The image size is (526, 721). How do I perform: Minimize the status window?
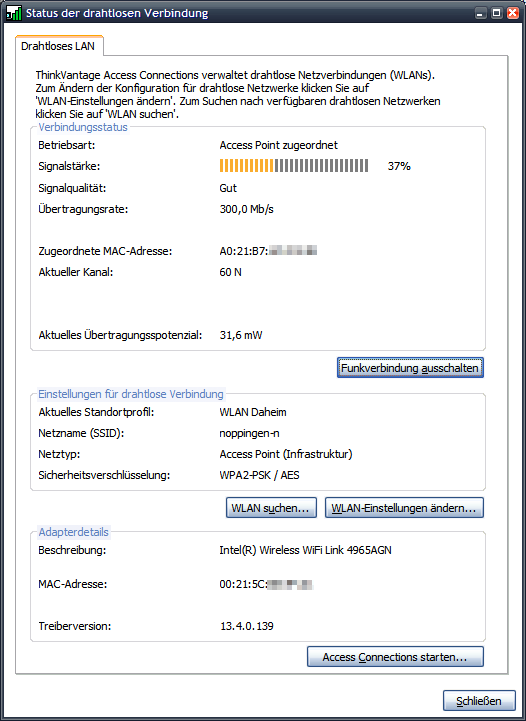point(480,13)
